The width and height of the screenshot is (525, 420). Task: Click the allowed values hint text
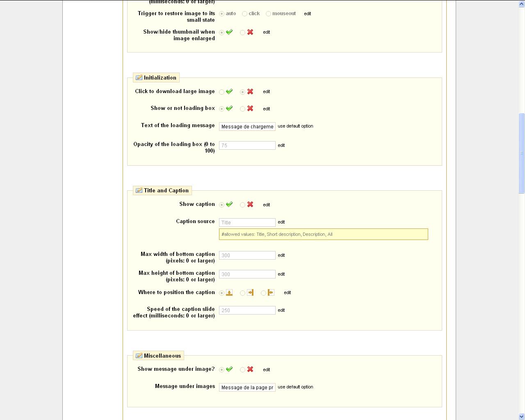277,234
